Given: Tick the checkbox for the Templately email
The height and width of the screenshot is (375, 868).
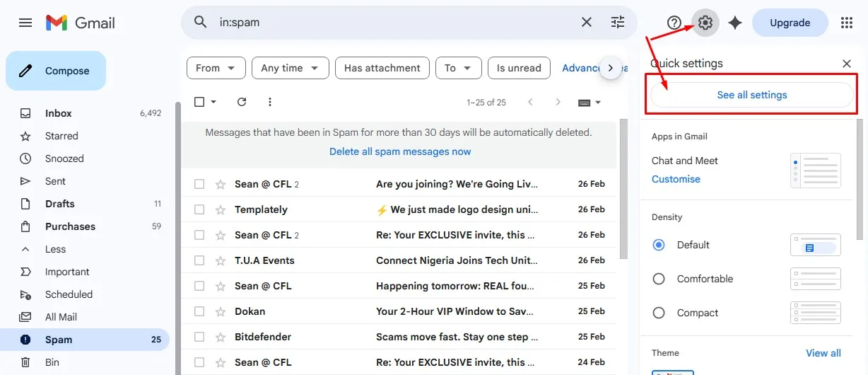Looking at the screenshot, I should pyautogui.click(x=199, y=209).
